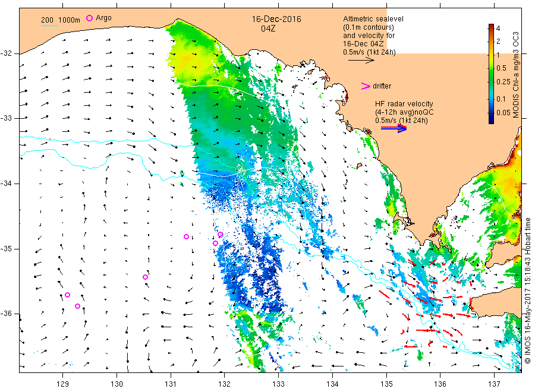The image size is (535, 392).
Task: Click the '04Z' time label under date
Action: (268, 29)
